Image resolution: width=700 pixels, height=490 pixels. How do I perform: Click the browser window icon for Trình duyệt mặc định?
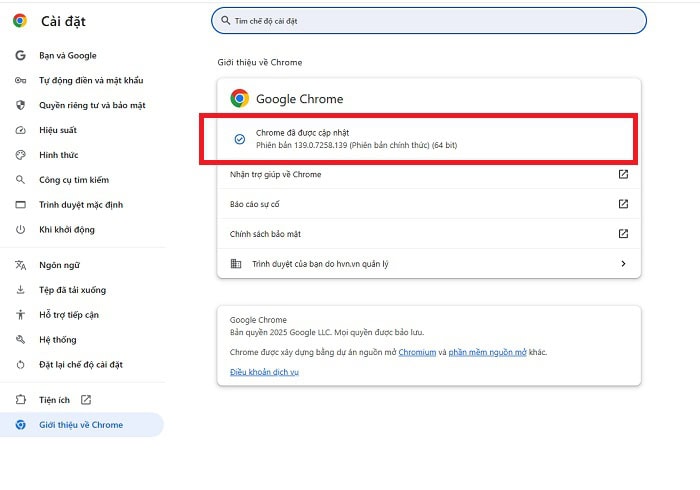21,205
